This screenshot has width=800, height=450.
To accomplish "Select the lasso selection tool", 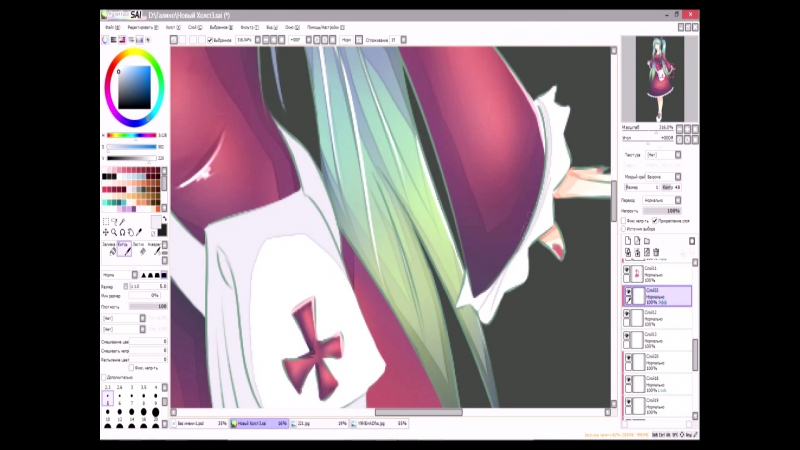I will tap(114, 221).
